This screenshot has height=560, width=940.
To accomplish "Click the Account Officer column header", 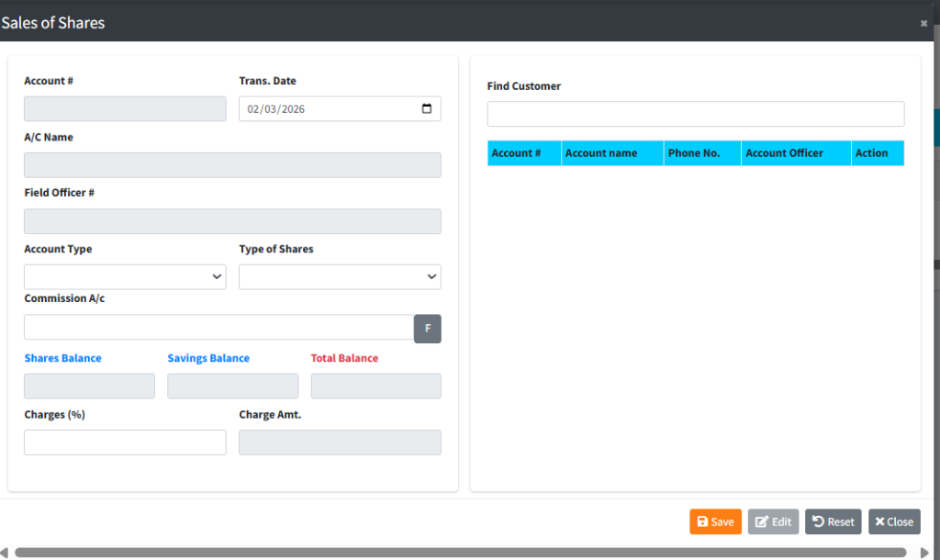I will pyautogui.click(x=795, y=153).
